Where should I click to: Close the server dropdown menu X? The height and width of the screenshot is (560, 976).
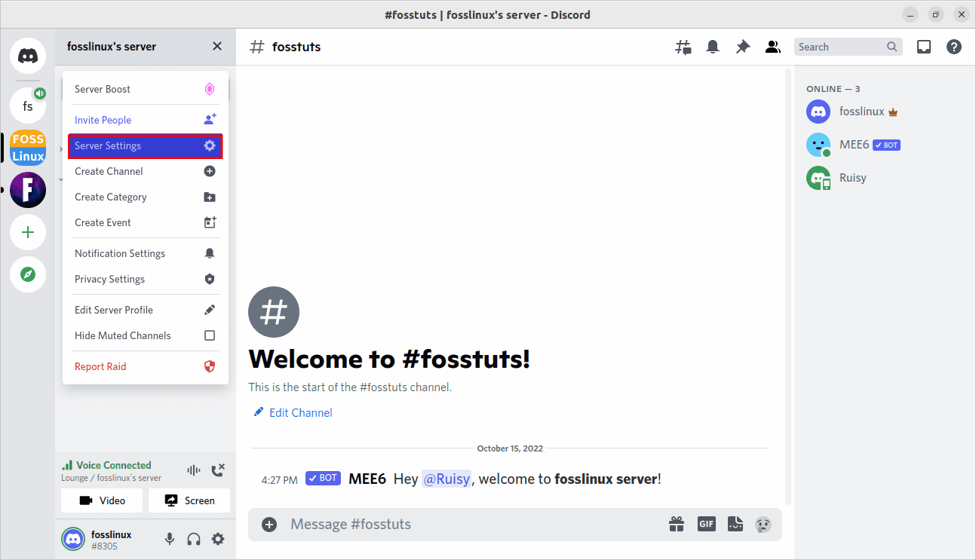pyautogui.click(x=217, y=47)
